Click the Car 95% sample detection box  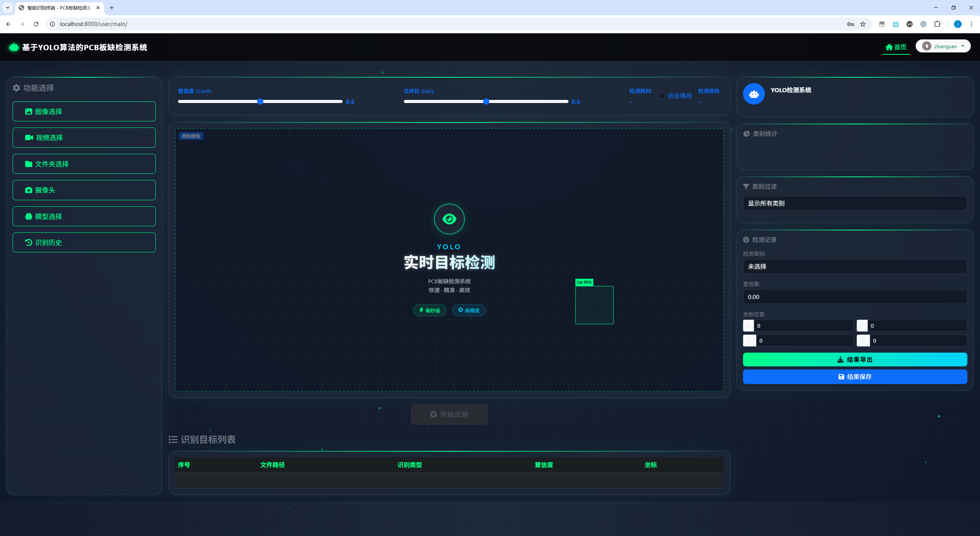[x=594, y=305]
